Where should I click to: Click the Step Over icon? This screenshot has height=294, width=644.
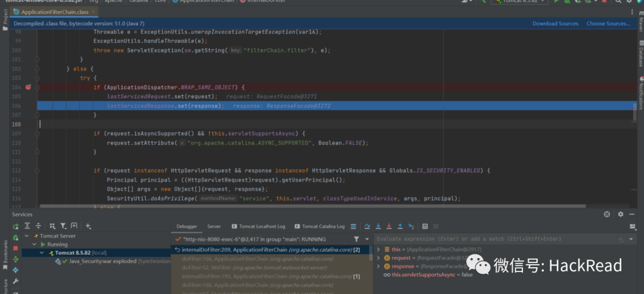point(367,226)
